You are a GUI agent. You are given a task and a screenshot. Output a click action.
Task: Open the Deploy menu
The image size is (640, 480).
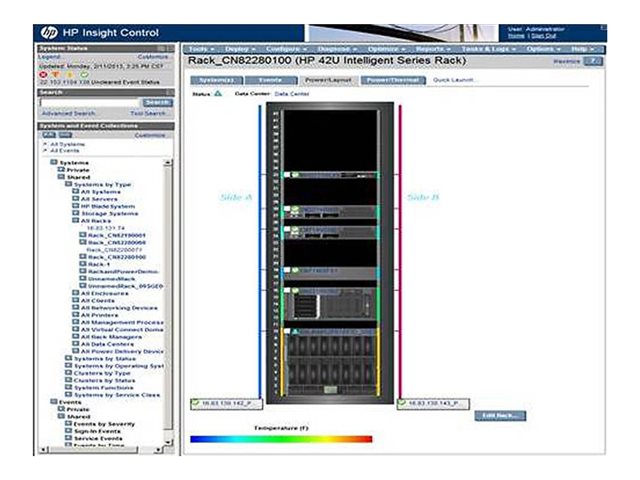tap(240, 49)
